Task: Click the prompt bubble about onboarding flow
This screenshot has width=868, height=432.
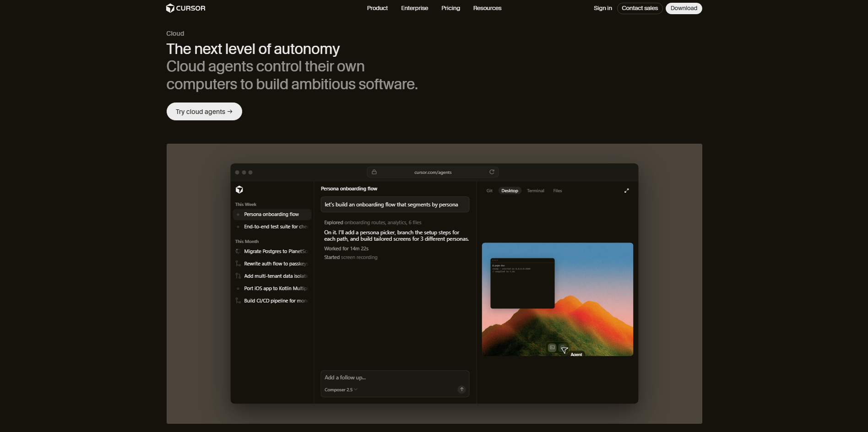Action: [395, 205]
